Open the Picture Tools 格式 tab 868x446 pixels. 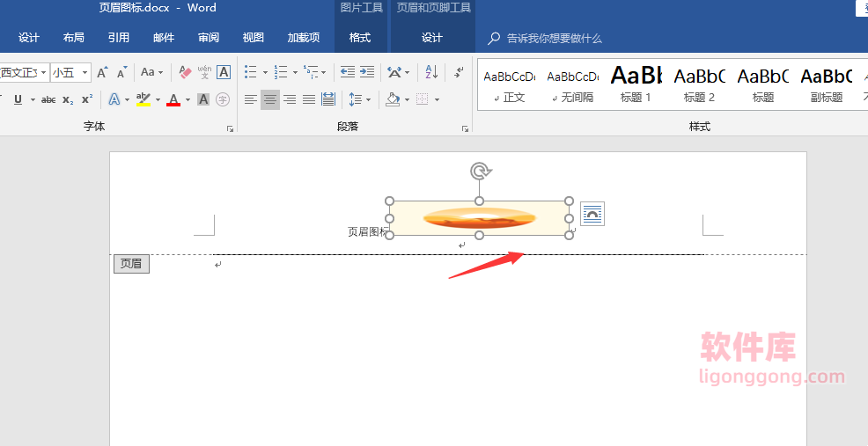coord(360,38)
